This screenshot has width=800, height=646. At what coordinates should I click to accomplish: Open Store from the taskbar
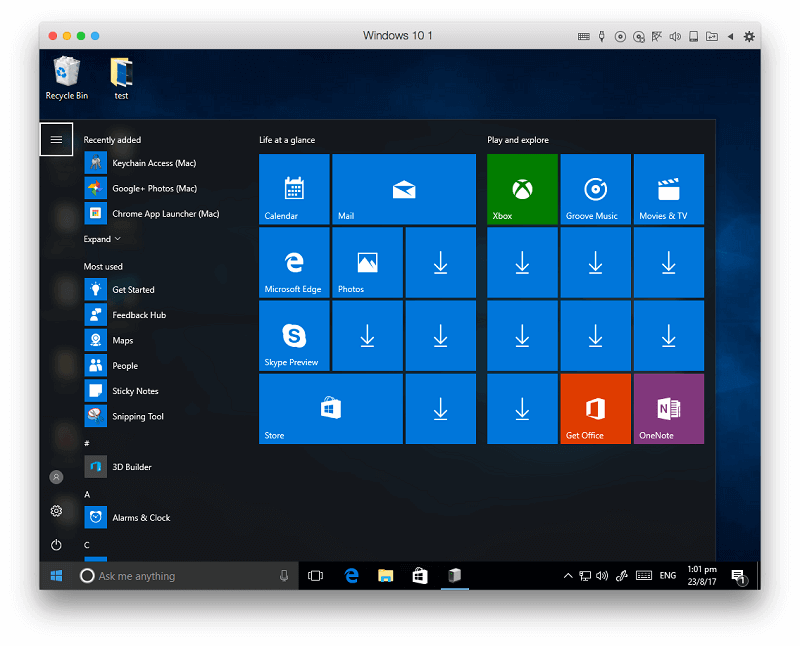tap(420, 576)
